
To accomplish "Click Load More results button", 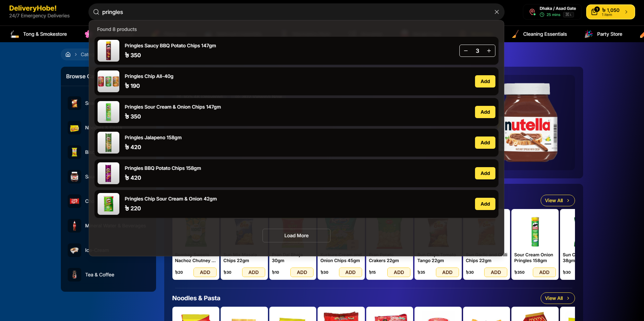I will coord(296,236).
